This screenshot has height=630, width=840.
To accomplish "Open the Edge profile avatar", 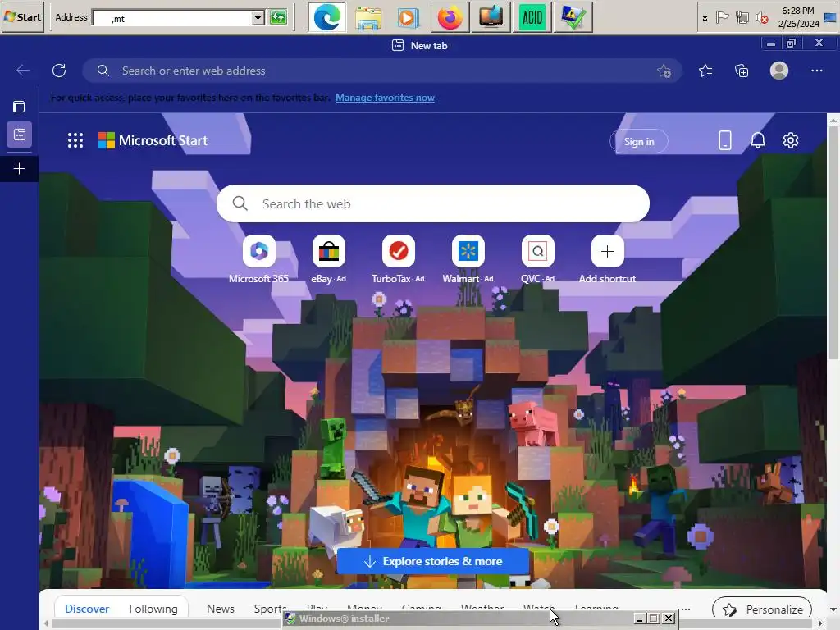I will click(x=779, y=71).
